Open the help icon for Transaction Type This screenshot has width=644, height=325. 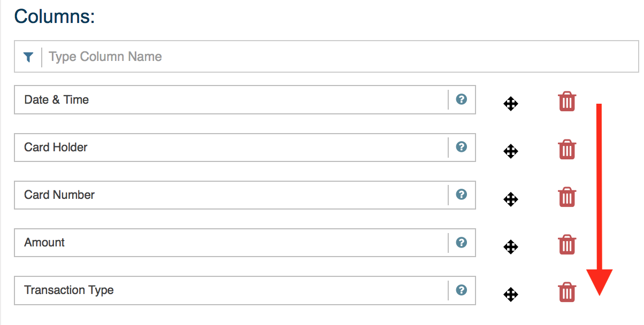click(461, 290)
